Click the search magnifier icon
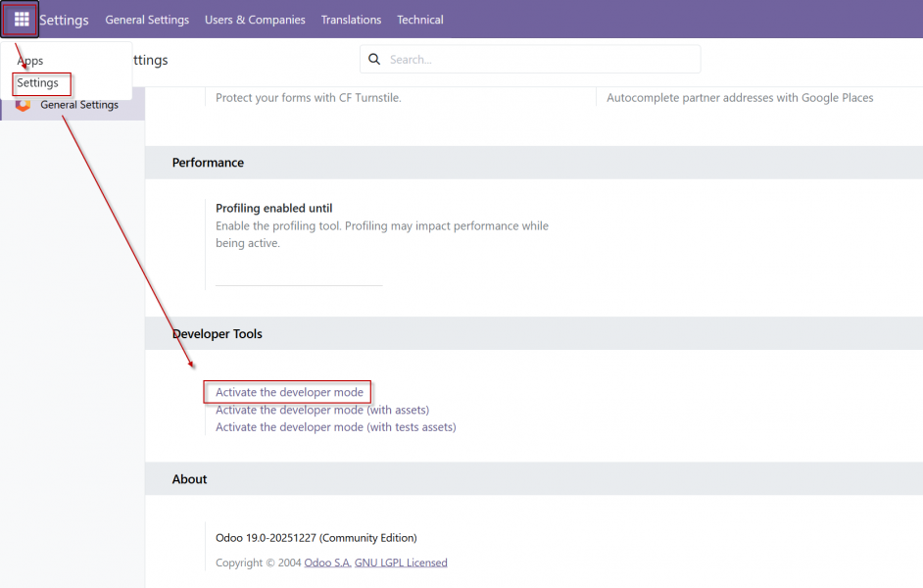The image size is (923, 588). click(x=374, y=60)
